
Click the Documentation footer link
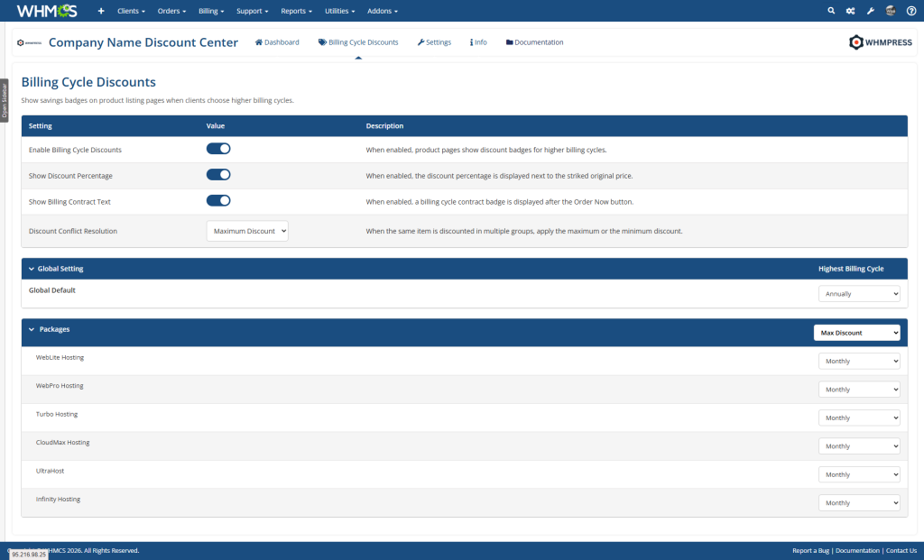coord(857,551)
